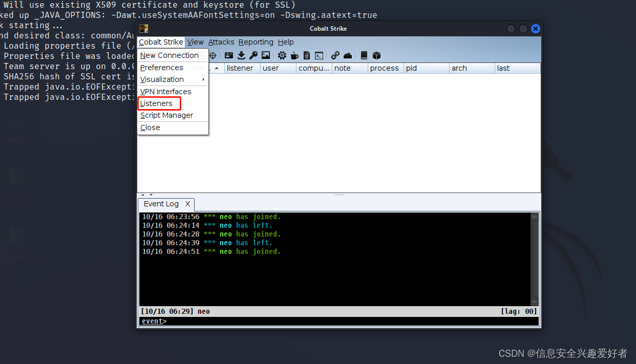Click the 06:23:56 neo has joined entry
This screenshot has height=364, width=636.
(211, 217)
